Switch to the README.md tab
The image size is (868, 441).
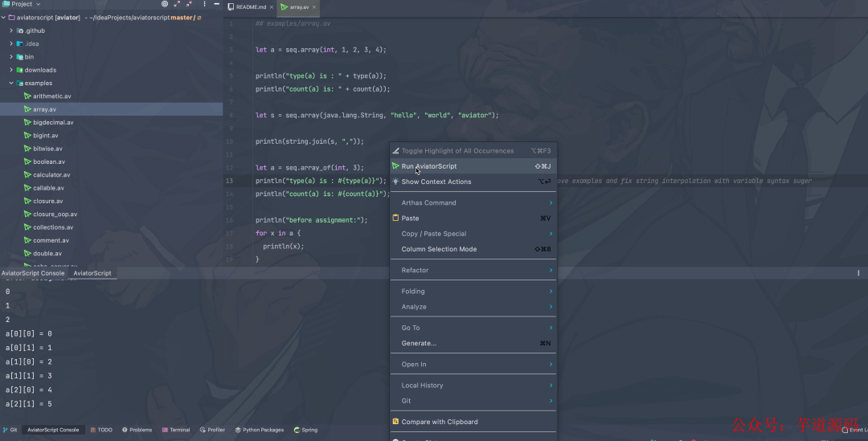(251, 7)
